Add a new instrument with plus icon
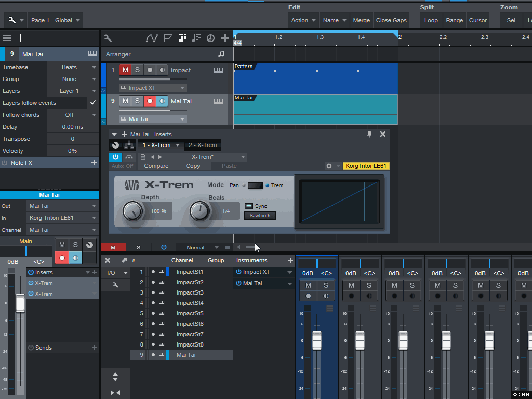This screenshot has height=399, width=532. click(x=290, y=260)
